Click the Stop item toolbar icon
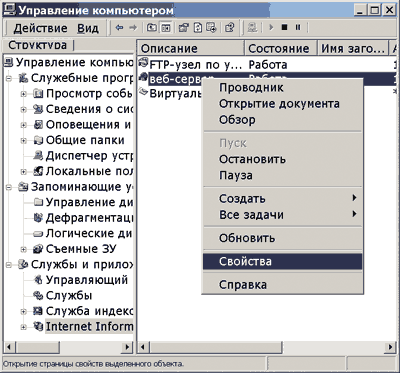400x373 pixels. [284, 27]
